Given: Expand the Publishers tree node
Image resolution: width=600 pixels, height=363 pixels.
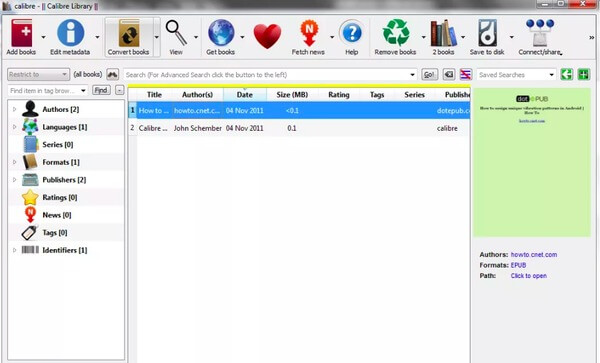Looking at the screenshot, I should click(x=15, y=180).
